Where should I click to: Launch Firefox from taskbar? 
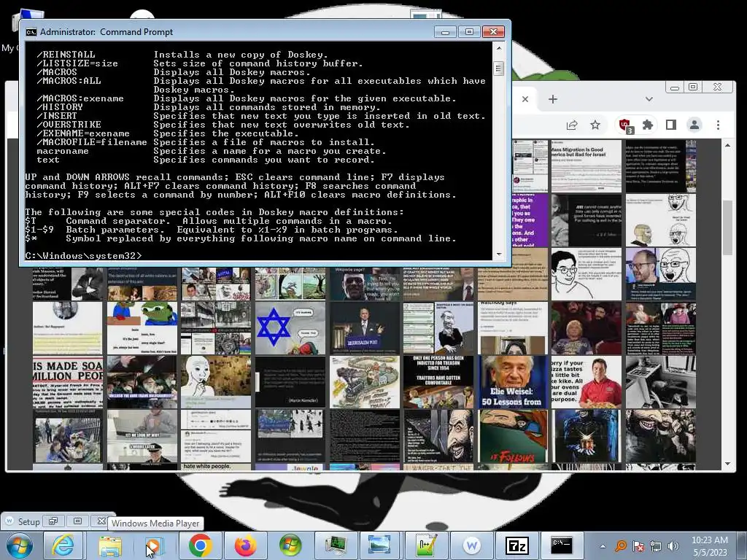[245, 545]
